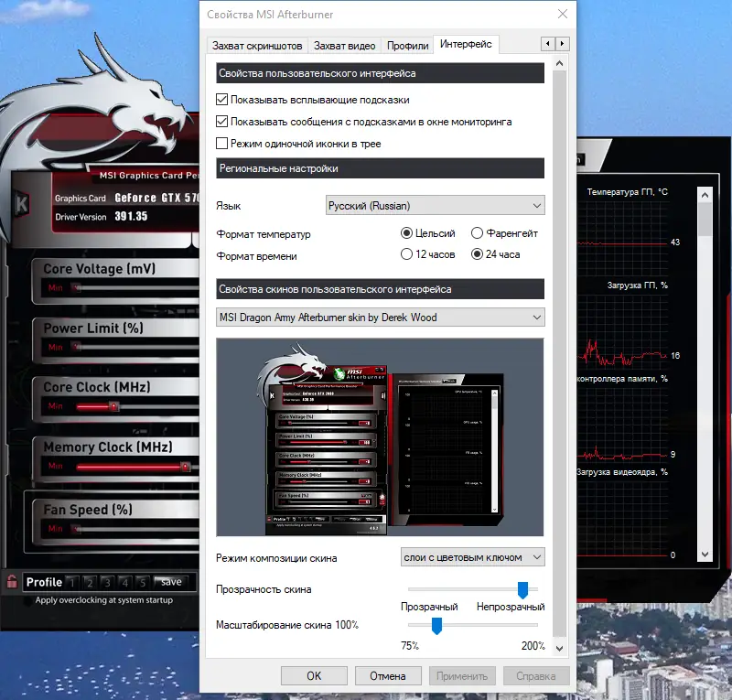Select the 12 часов time format

[406, 254]
